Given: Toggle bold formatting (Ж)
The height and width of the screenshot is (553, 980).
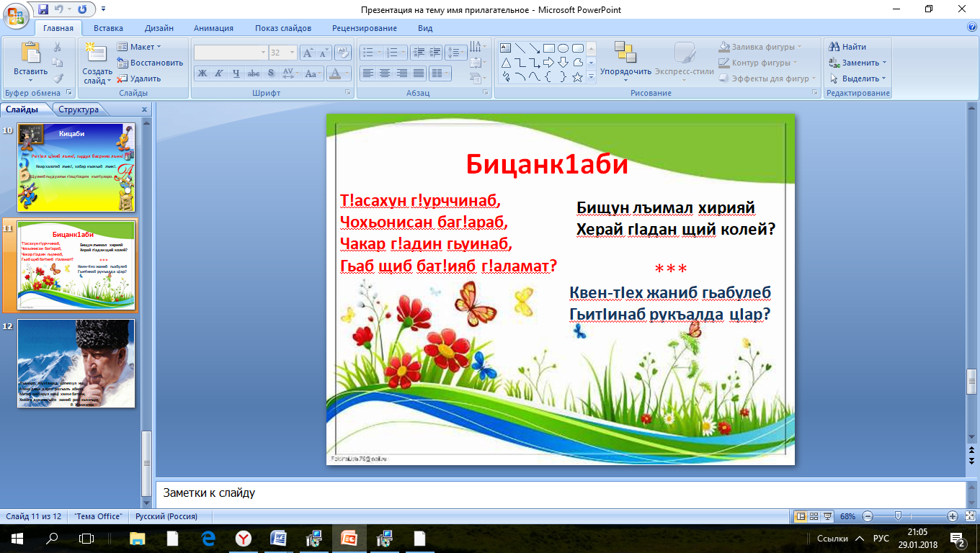Looking at the screenshot, I should click(x=202, y=73).
